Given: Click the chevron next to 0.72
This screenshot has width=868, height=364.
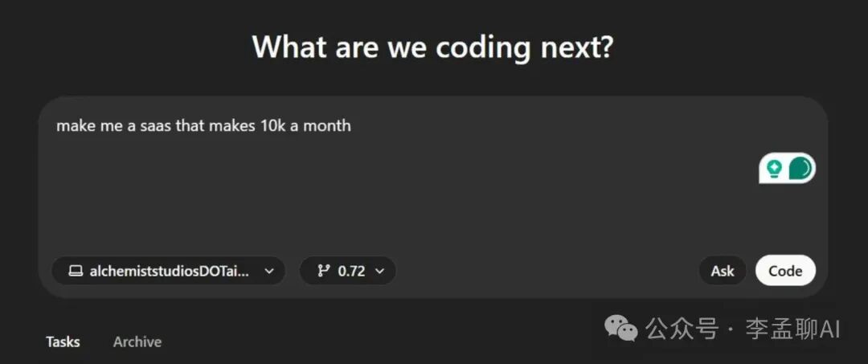Looking at the screenshot, I should [380, 271].
